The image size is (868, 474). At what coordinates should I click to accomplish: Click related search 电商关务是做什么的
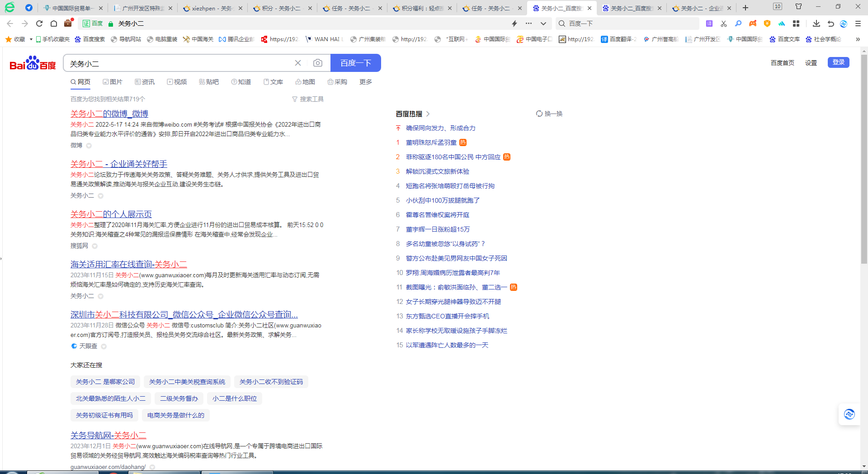176,415
